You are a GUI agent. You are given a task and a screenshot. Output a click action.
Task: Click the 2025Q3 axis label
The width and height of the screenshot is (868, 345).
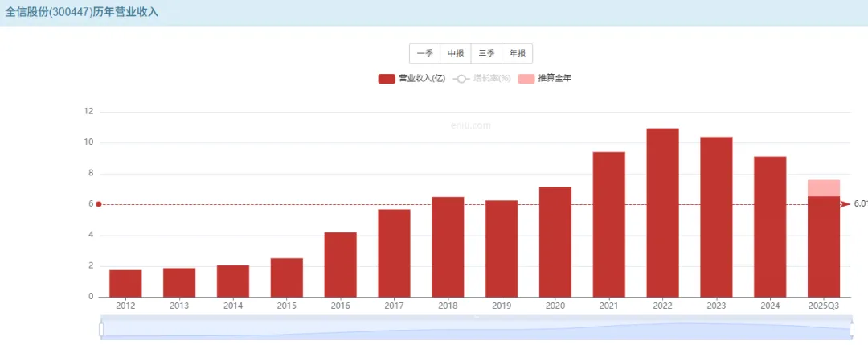pos(824,305)
